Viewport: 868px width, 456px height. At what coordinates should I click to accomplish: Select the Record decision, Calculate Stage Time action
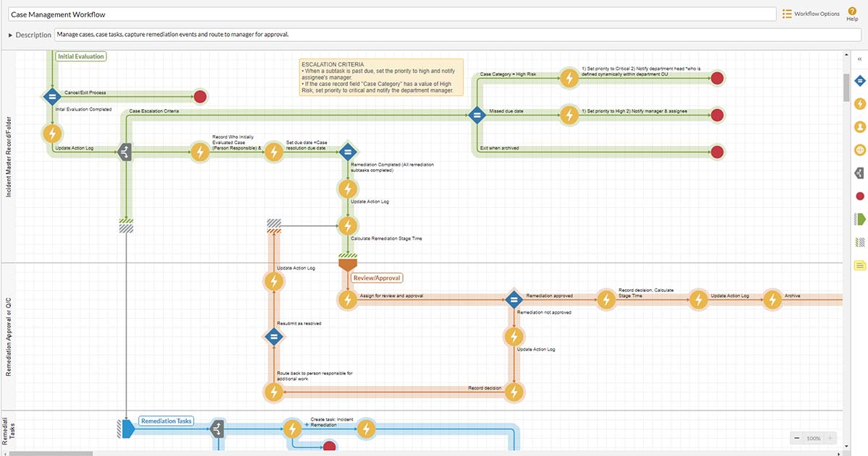606,299
